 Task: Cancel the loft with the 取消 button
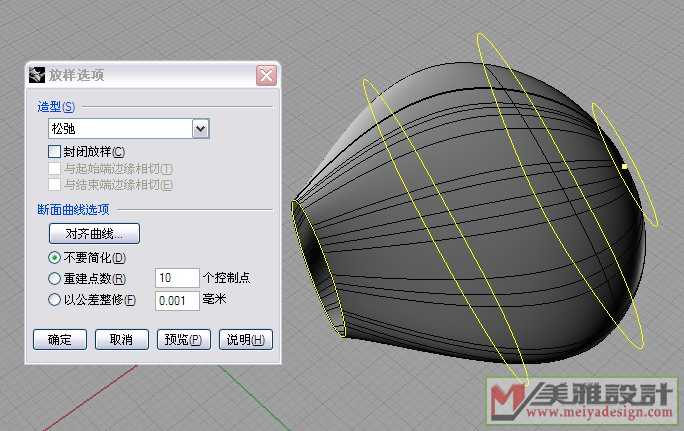121,339
